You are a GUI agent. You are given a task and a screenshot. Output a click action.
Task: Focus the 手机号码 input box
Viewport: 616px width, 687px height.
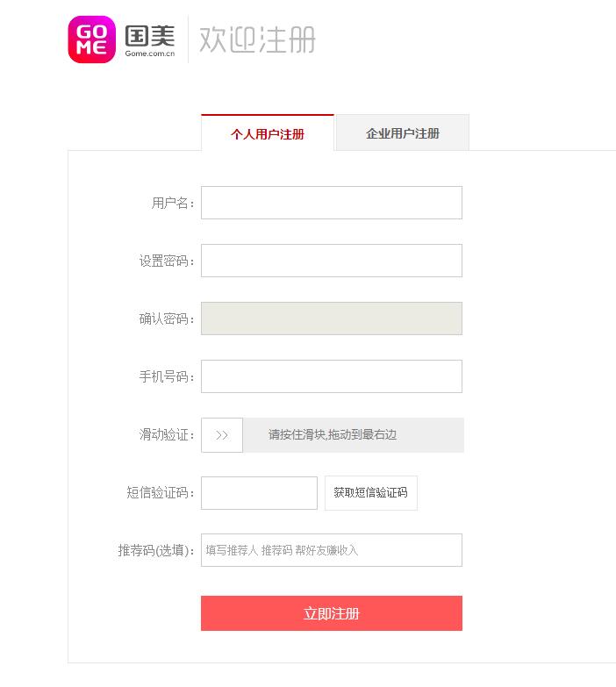(x=331, y=376)
